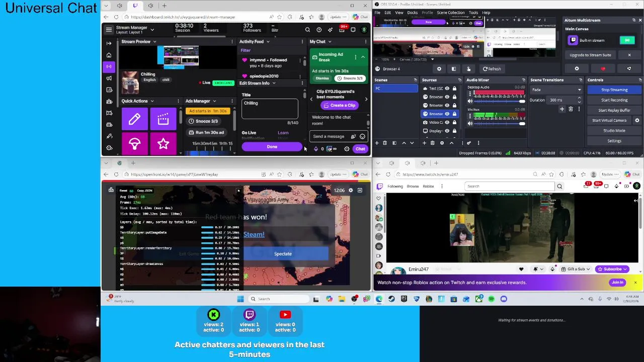Open Discord from the Windows taskbar
The width and height of the screenshot is (644, 362).
tap(503, 299)
